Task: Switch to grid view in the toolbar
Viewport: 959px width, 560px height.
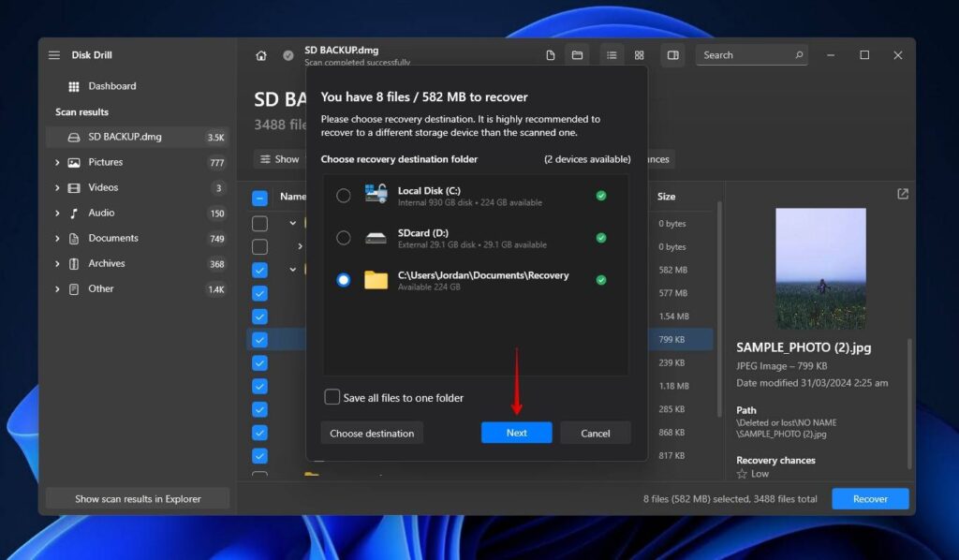Action: (640, 54)
